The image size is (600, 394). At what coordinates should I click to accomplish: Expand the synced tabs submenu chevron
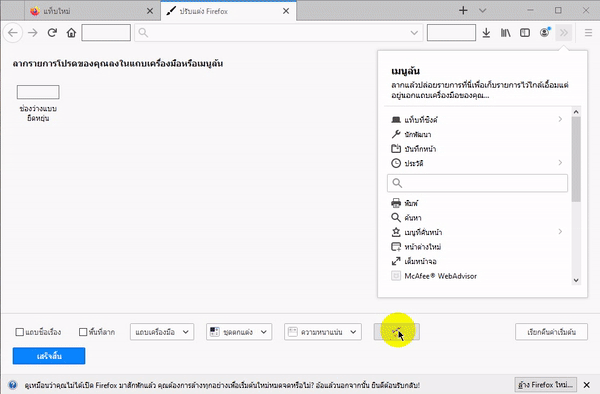pos(560,119)
